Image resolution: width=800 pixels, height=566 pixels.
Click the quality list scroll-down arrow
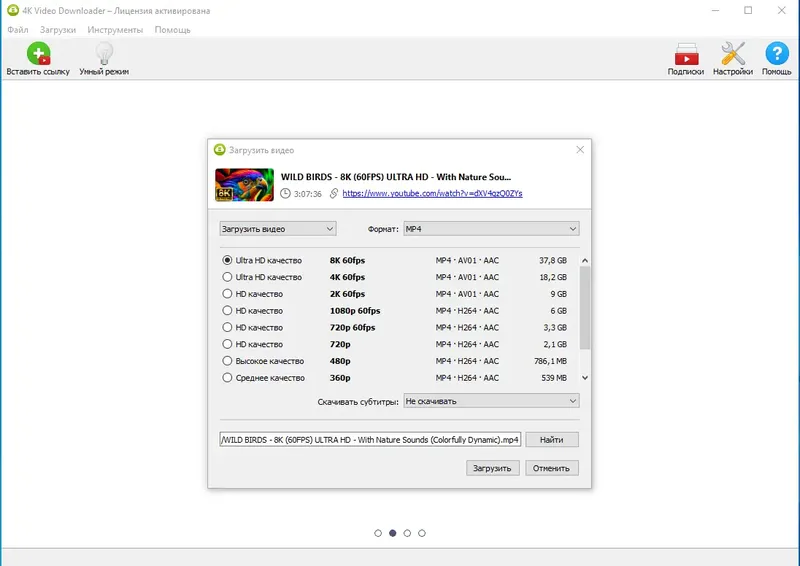pos(585,378)
